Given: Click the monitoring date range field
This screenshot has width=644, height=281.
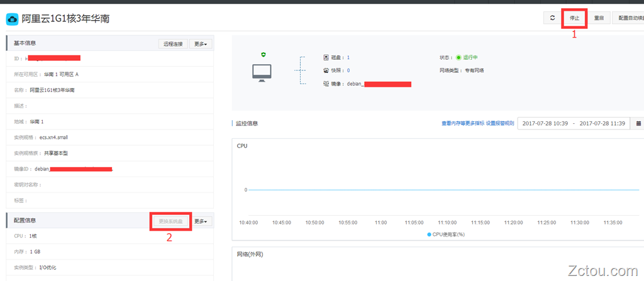Looking at the screenshot, I should pyautogui.click(x=574, y=123).
